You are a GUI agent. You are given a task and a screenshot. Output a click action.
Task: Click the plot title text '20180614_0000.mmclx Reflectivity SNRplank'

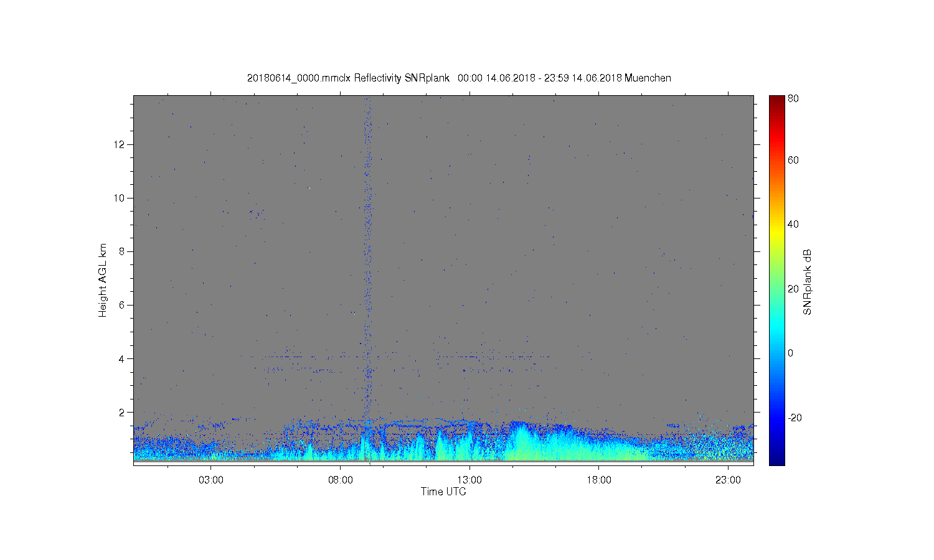pyautogui.click(x=348, y=78)
